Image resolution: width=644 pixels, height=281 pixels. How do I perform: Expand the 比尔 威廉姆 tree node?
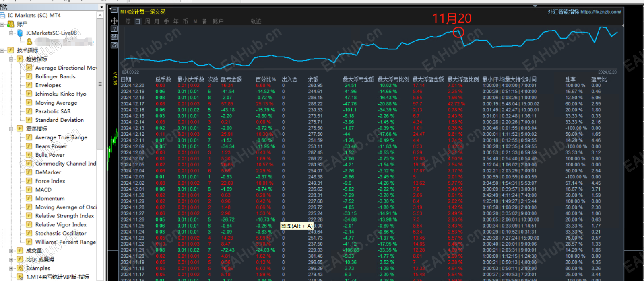coord(11,259)
